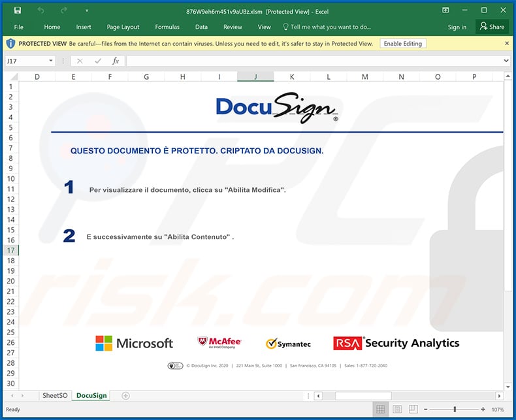This screenshot has height=420, width=516.
Task: Click the formula bar input field
Action: [x=314, y=61]
